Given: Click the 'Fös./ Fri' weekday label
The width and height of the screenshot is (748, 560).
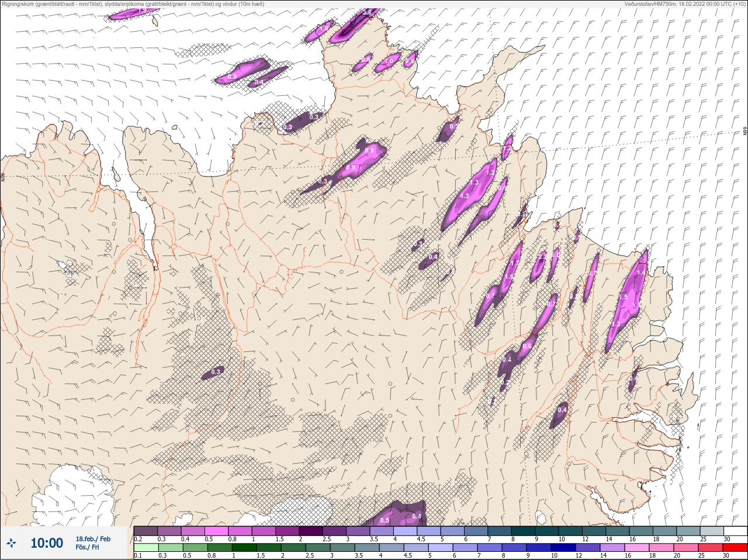Looking at the screenshot, I should (87, 547).
